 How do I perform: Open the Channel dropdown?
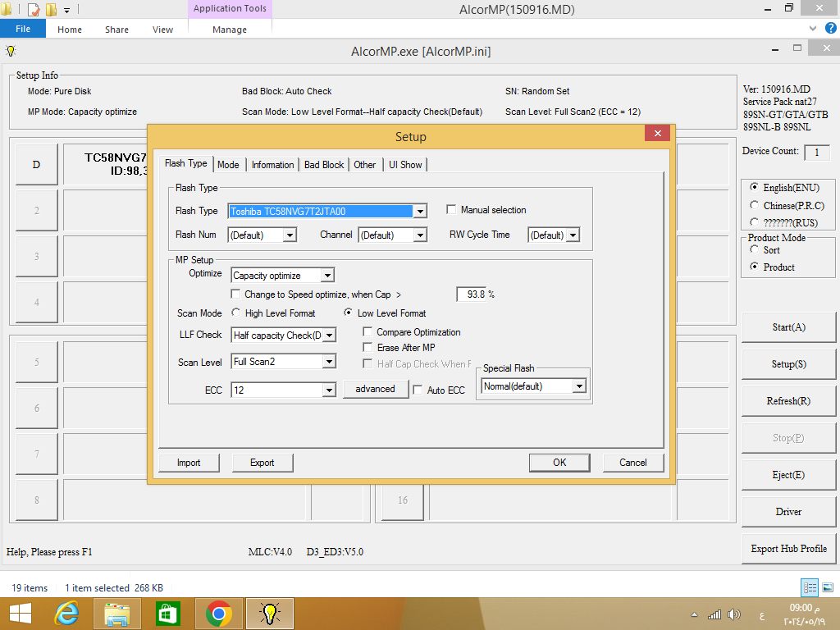click(421, 235)
